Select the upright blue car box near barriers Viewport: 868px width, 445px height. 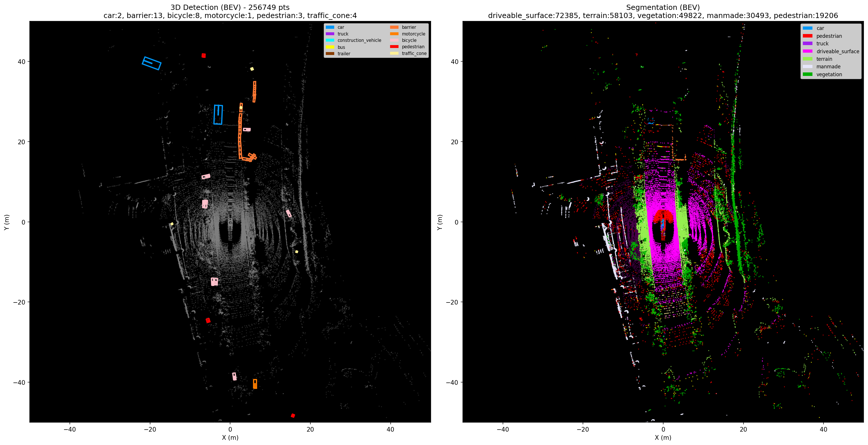pyautogui.click(x=218, y=115)
